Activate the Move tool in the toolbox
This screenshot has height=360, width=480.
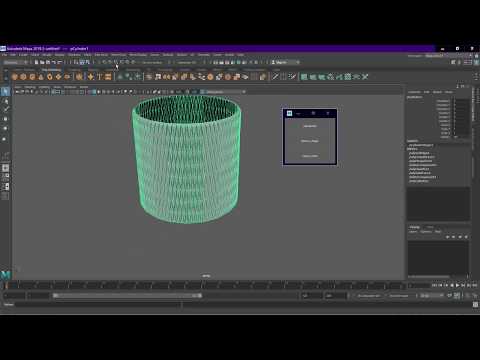click(5, 119)
